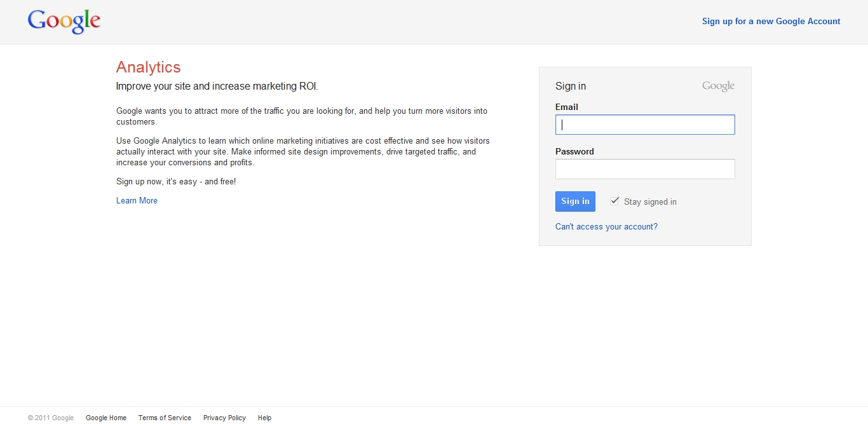Click the gray Google logo in sign-in box

(x=718, y=86)
